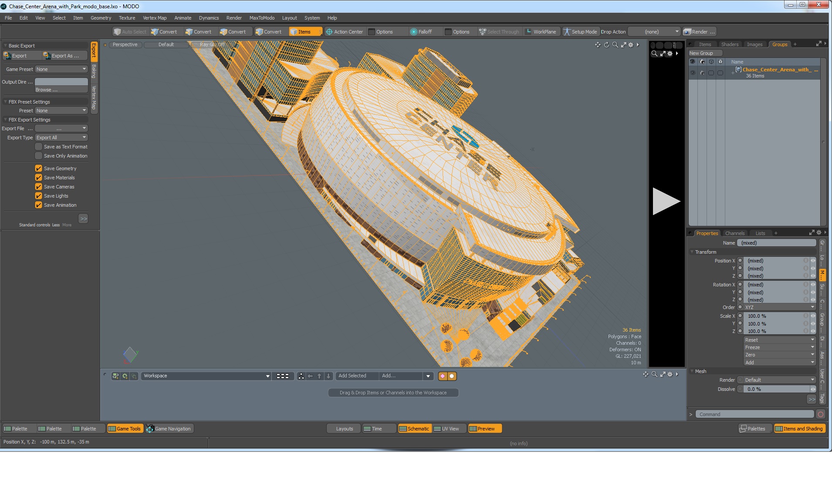Viewport: 832px width, 504px height.
Task: Collapse the Transform section
Action: 692,252
